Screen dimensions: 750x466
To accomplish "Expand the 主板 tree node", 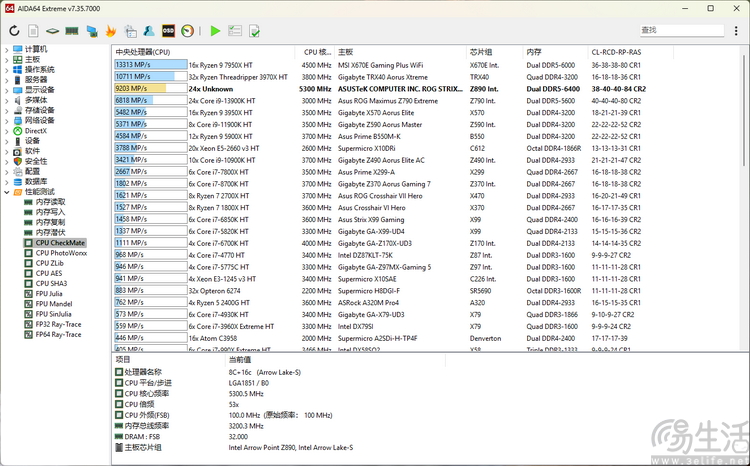I will [7, 59].
